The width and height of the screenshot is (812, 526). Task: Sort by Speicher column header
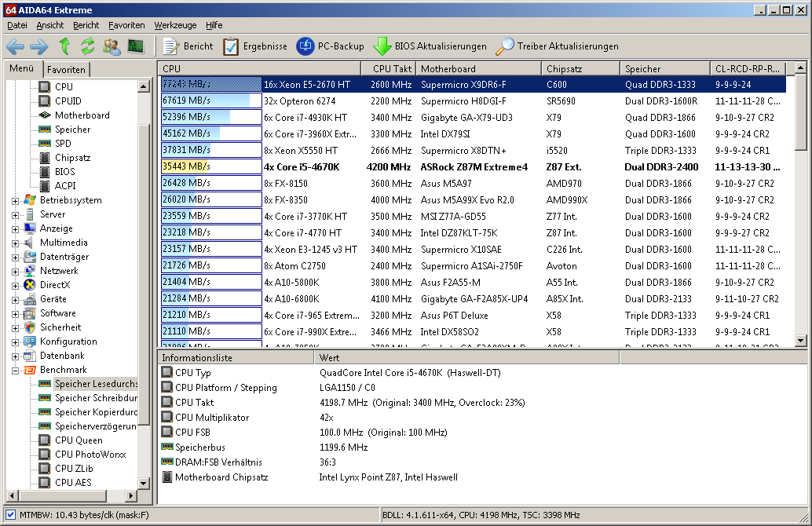(665, 68)
